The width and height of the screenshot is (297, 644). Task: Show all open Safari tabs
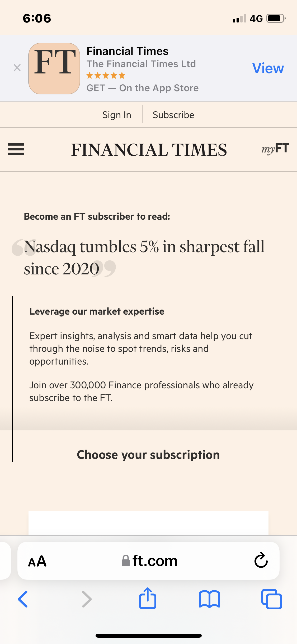271,599
